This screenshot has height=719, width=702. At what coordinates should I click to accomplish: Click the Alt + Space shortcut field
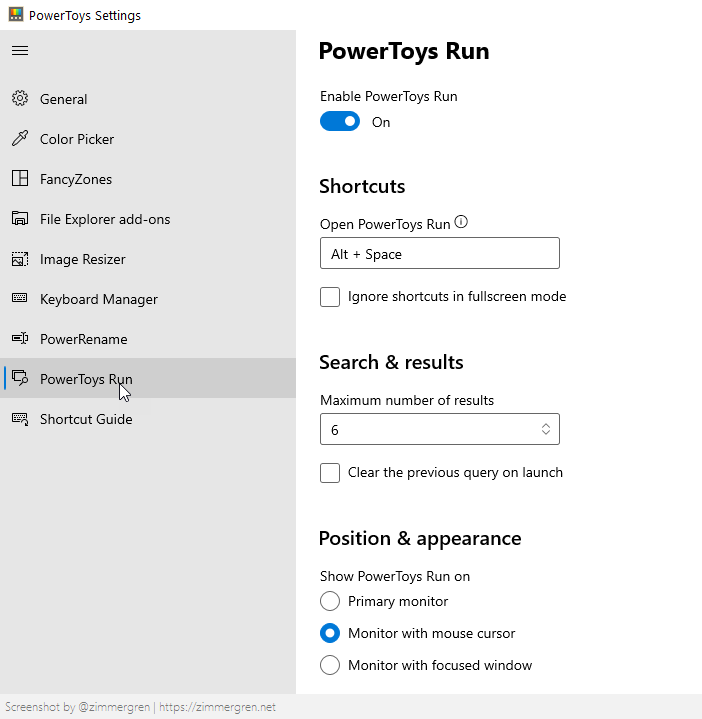point(440,253)
